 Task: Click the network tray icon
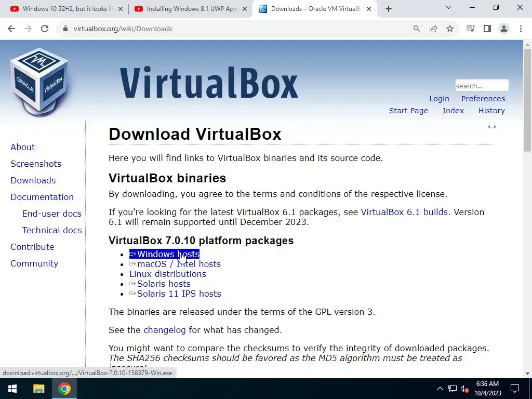pos(453,389)
